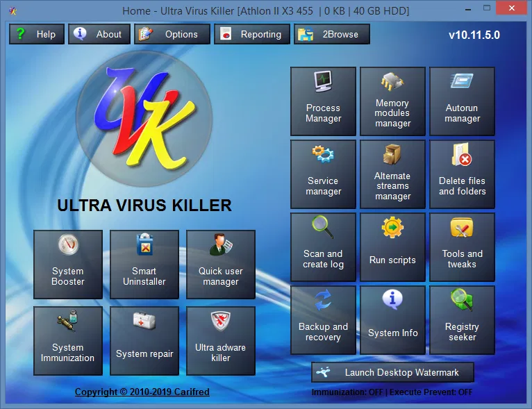Open the Process Manager tile
532x409 pixels.
(323, 101)
